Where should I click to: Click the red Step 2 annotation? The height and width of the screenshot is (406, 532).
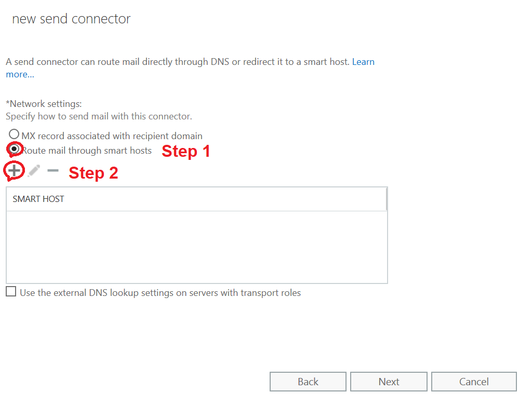(x=94, y=173)
